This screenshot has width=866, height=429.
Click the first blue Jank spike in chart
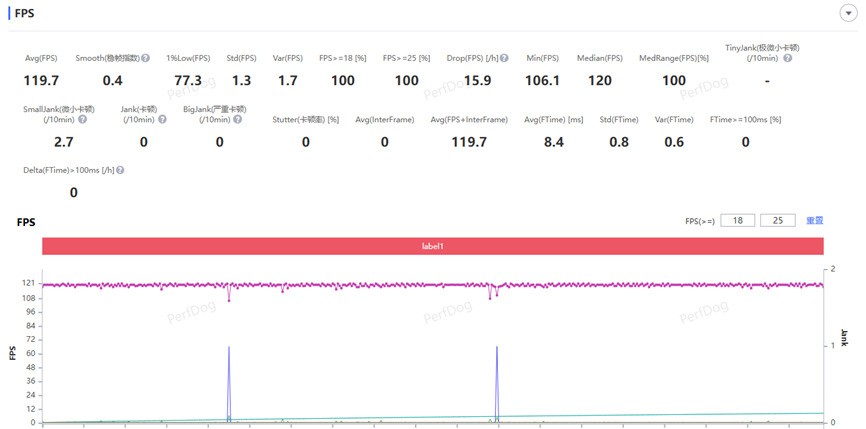229,384
